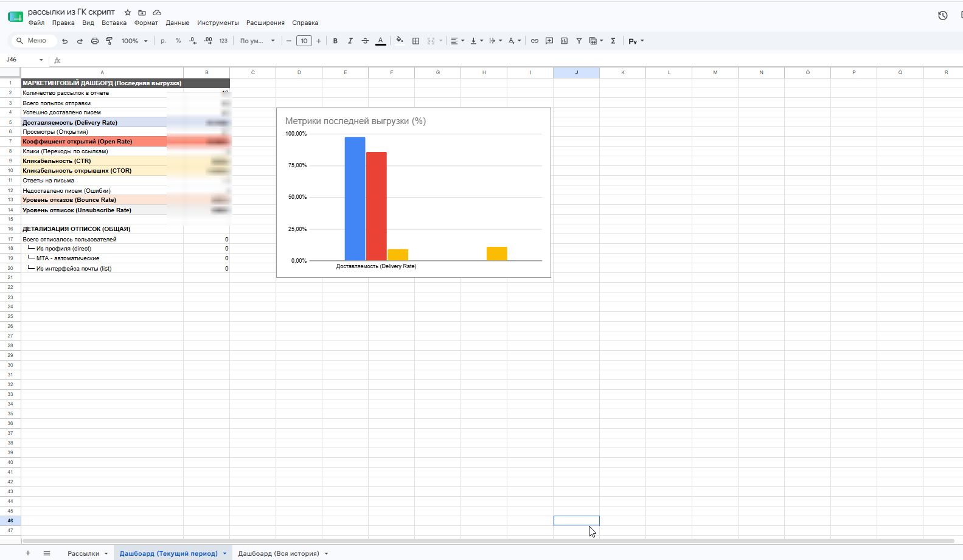Image resolution: width=963 pixels, height=560 pixels.
Task: Toggle bold formatting
Action: 335,41
